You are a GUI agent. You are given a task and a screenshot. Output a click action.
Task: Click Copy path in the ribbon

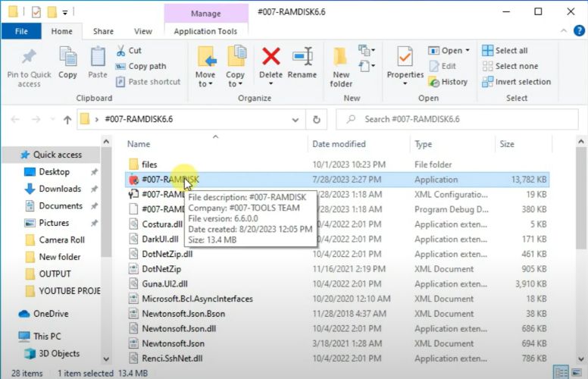(x=141, y=66)
